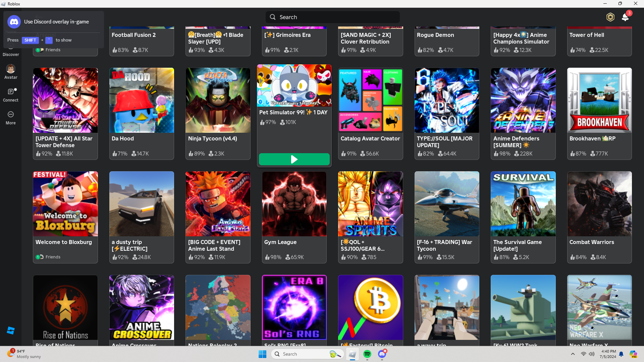Open the Bitcoin coin game thumbnail
This screenshot has height=362, width=644.
click(371, 307)
